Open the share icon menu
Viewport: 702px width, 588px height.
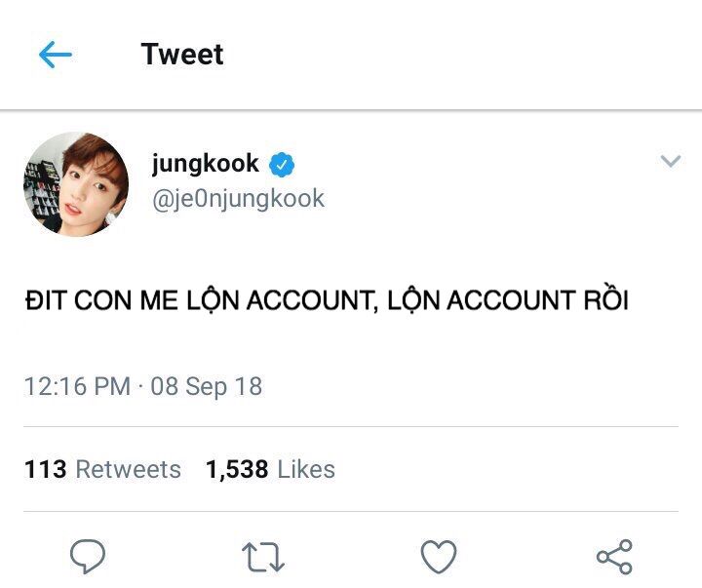click(x=614, y=557)
